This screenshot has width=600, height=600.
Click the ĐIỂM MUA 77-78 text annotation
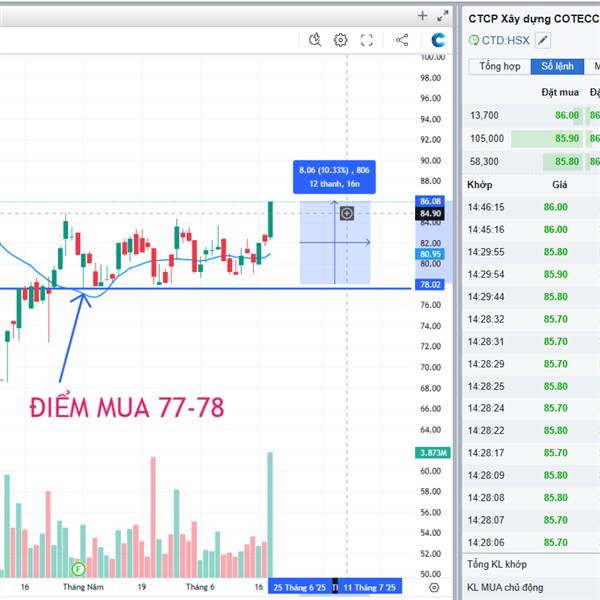click(127, 407)
